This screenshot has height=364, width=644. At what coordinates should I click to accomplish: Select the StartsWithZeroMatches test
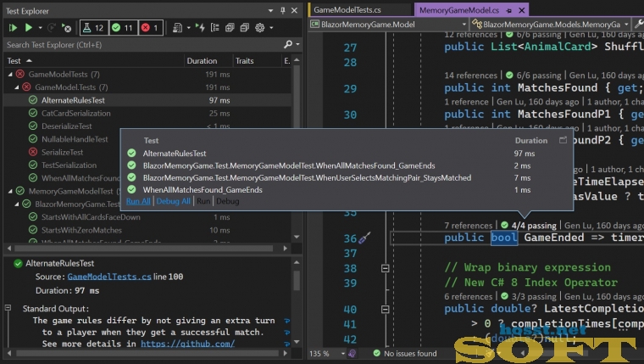[x=81, y=230]
